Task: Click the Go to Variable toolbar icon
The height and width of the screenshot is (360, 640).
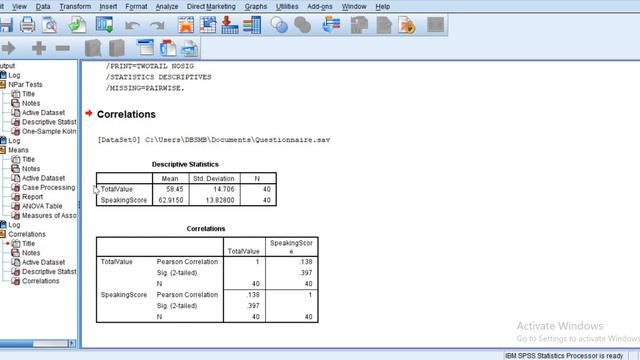Action: click(x=230, y=25)
